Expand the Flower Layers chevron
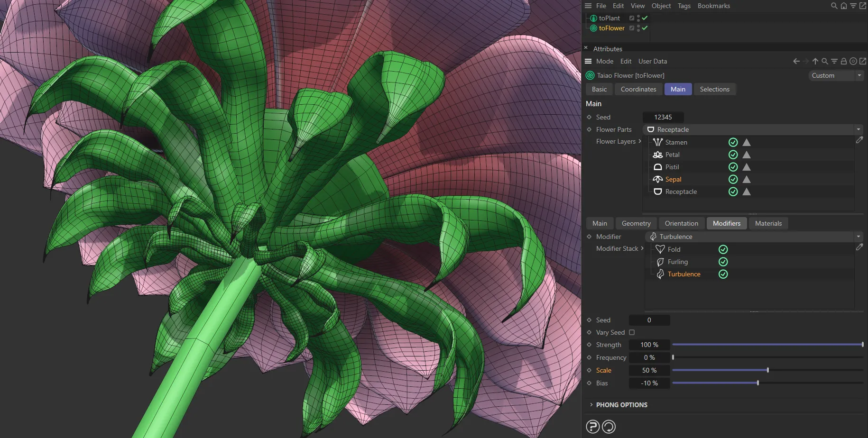The width and height of the screenshot is (868, 438). coord(641,141)
